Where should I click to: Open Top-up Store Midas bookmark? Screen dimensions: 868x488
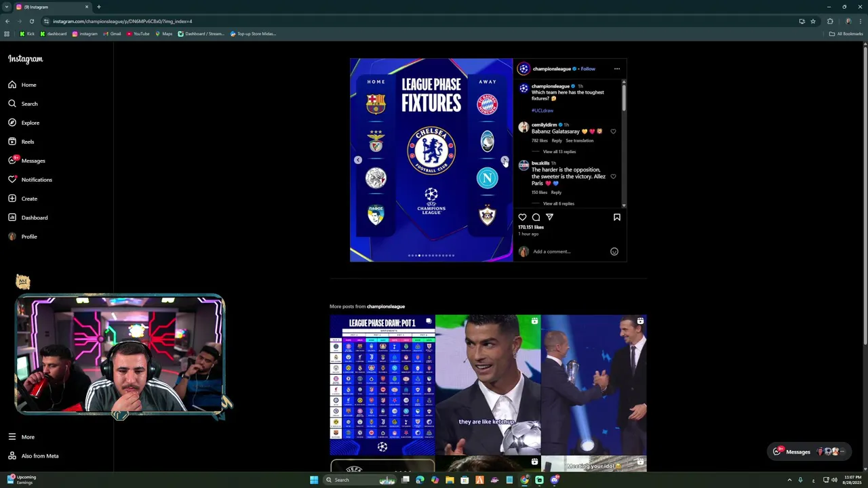pos(253,34)
